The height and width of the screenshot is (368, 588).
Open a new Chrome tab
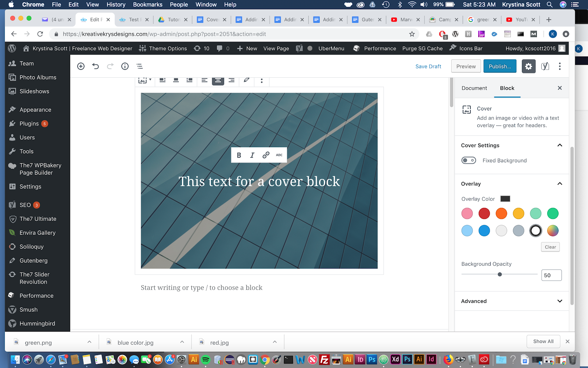point(549,20)
